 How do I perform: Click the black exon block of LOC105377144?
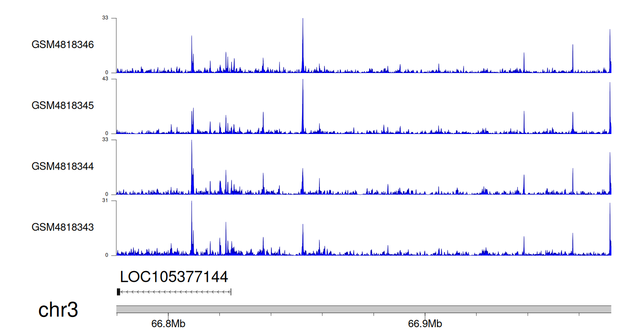point(118,292)
